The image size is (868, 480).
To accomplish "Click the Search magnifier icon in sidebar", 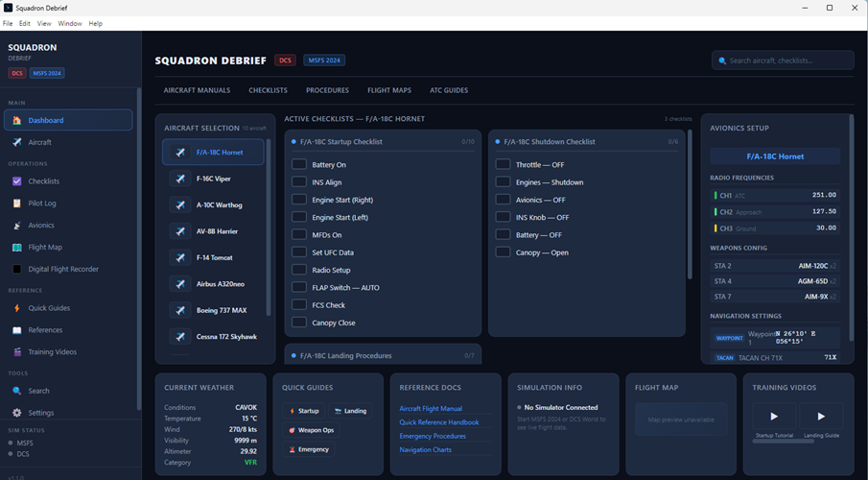I will click(x=17, y=391).
